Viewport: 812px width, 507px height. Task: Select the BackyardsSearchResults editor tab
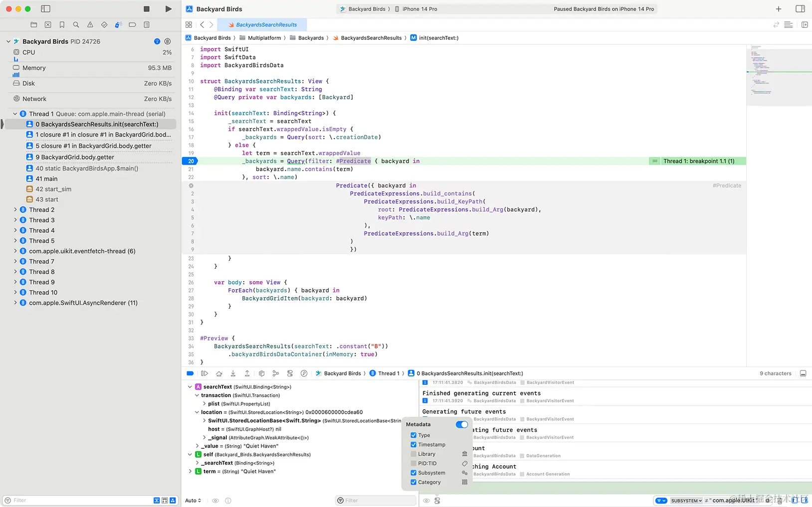265,24
